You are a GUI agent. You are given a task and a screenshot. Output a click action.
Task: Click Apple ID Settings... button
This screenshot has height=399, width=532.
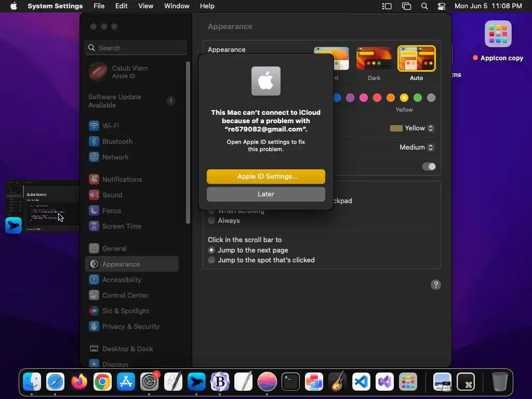(x=266, y=177)
